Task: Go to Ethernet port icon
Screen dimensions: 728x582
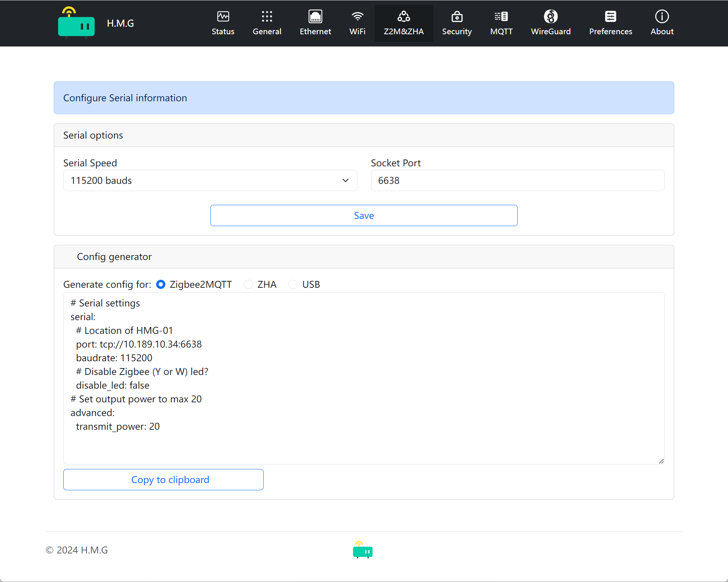Action: [315, 17]
